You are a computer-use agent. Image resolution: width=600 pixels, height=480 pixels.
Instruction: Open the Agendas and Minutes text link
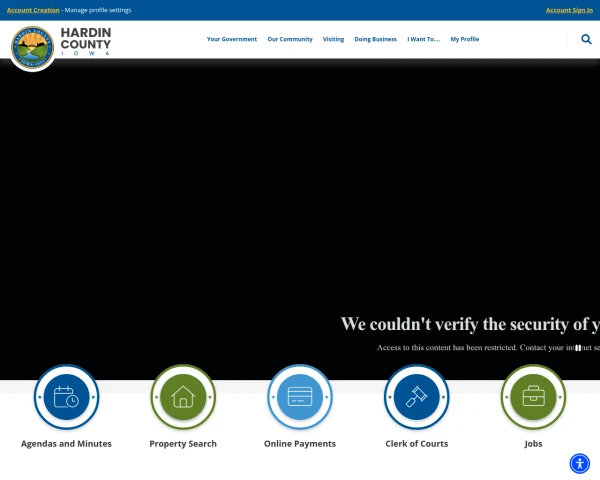tap(66, 444)
